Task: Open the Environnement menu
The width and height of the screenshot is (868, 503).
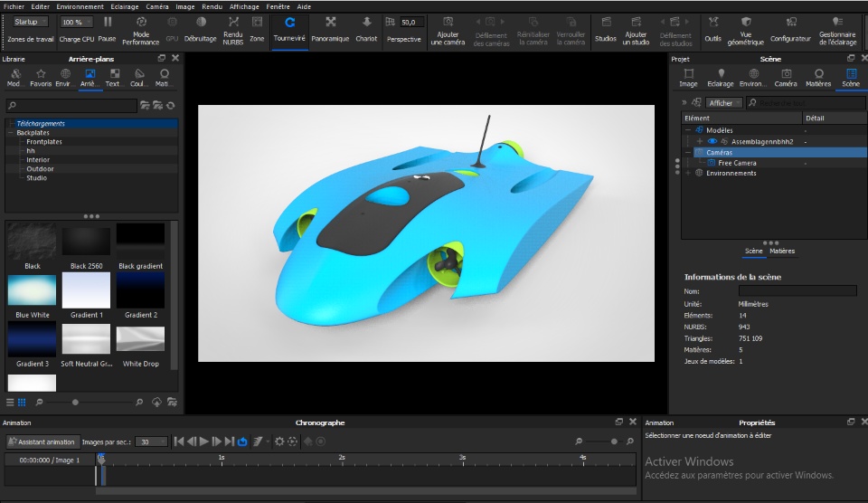Action: (x=80, y=6)
